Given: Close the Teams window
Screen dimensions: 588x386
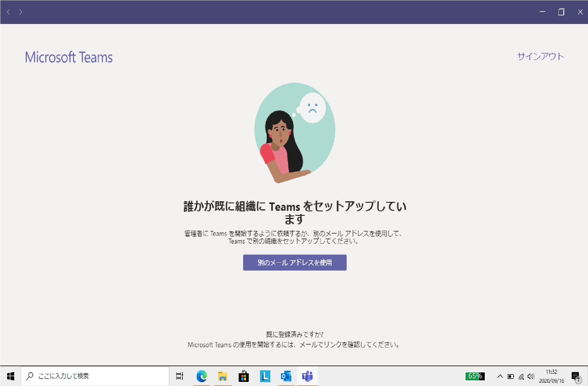Looking at the screenshot, I should pos(580,12).
